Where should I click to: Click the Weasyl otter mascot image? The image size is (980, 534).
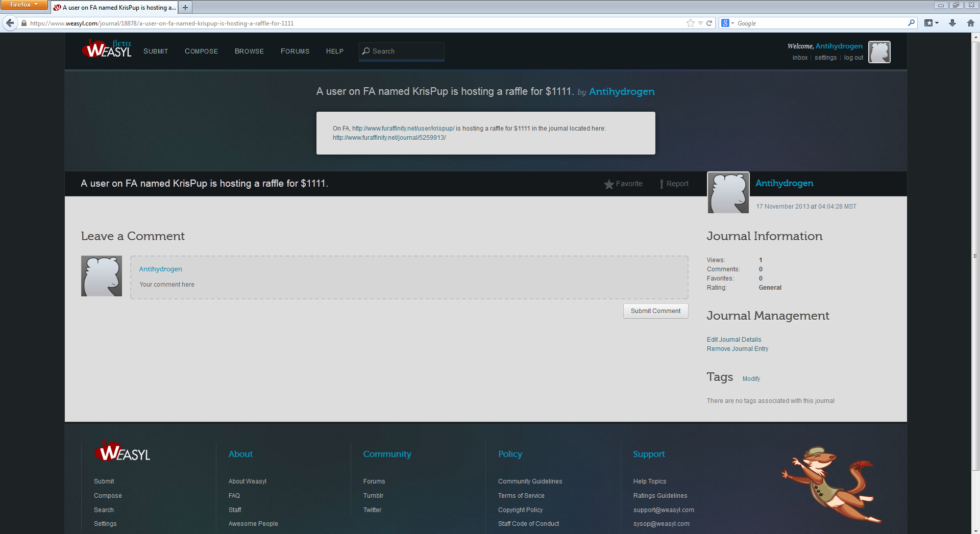832,485
